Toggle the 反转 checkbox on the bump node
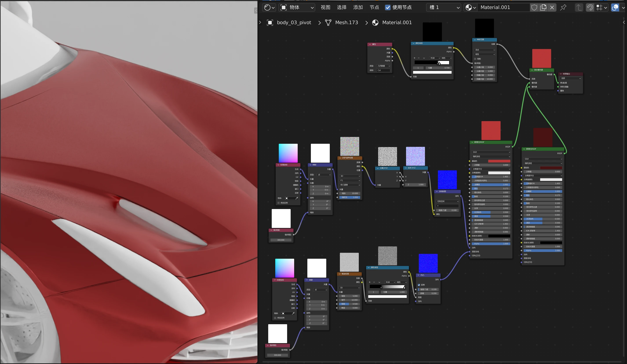627x364 pixels. 419,285
